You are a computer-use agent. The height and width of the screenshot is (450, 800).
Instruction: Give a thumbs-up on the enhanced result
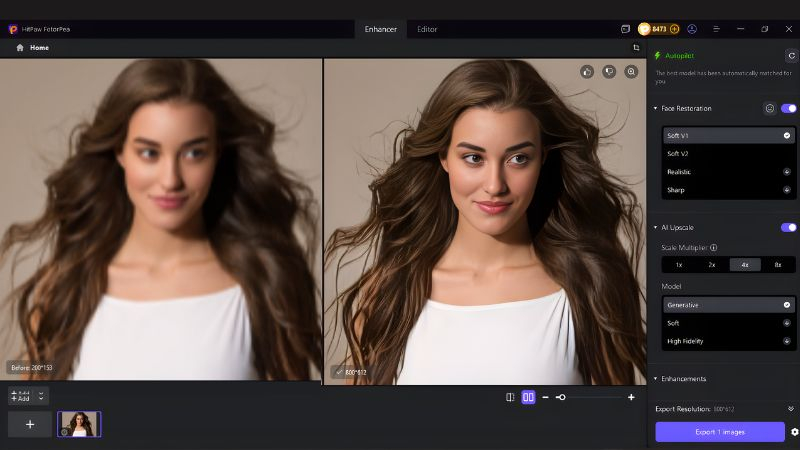(587, 72)
